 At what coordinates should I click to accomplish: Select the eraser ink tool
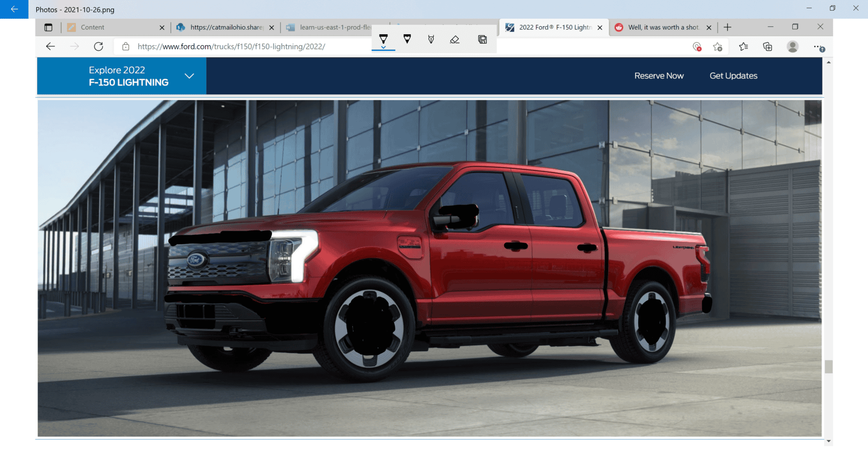455,39
